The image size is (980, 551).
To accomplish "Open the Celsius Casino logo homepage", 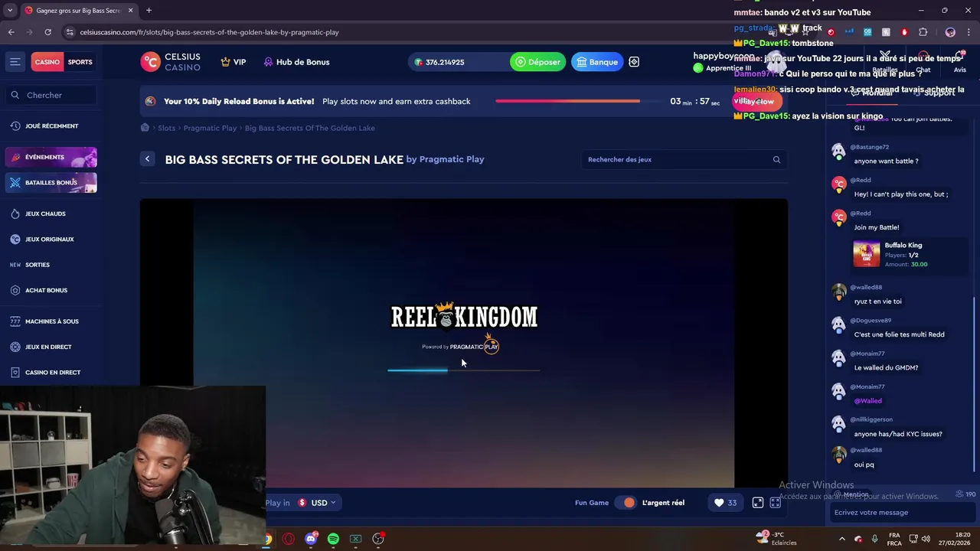I will coord(171,62).
